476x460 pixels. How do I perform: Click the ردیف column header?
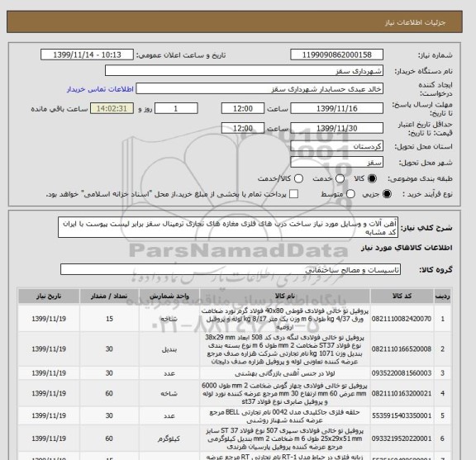[x=443, y=296]
